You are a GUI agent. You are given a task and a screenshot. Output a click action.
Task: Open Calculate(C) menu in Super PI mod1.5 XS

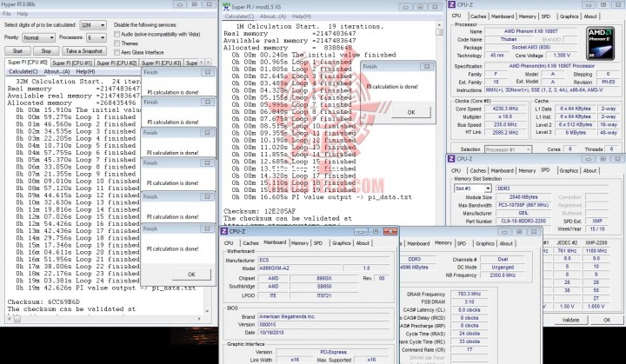point(239,17)
